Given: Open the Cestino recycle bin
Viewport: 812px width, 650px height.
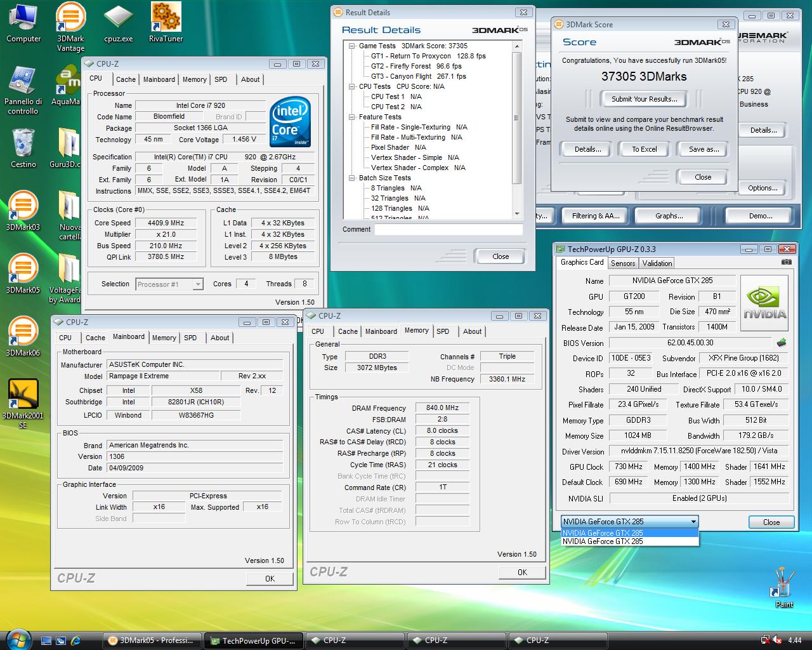Looking at the screenshot, I should point(23,145).
